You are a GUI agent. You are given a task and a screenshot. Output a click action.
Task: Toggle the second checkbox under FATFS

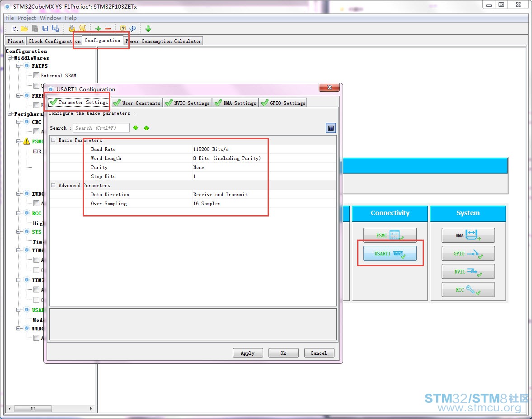tap(36, 85)
